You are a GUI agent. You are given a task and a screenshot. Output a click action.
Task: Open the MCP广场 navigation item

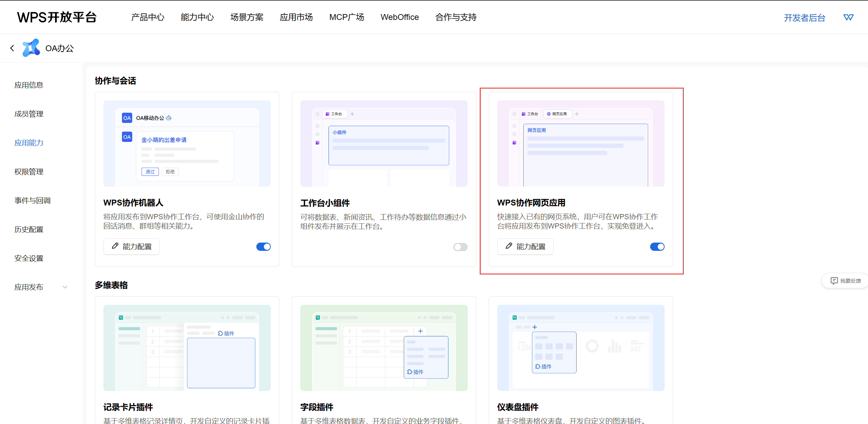click(x=346, y=17)
